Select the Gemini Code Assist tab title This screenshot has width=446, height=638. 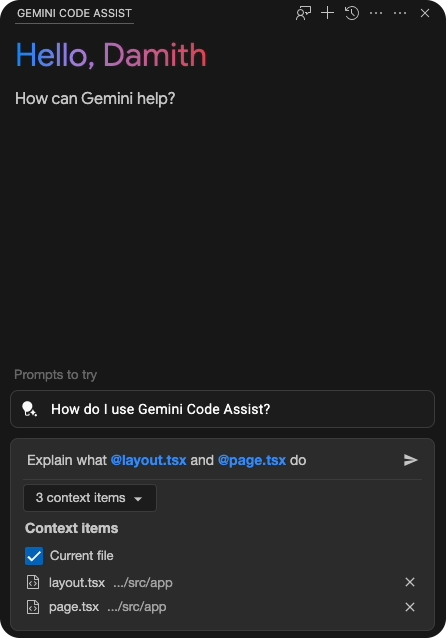(74, 13)
